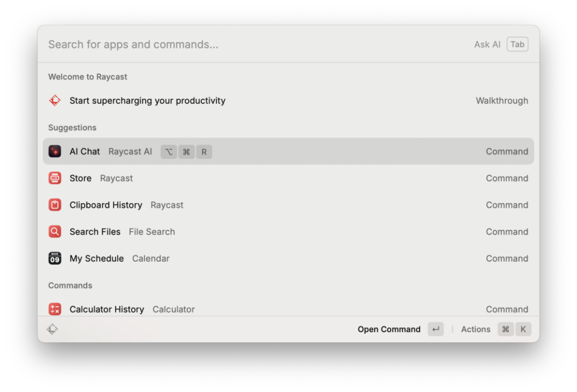The image size is (577, 392).
Task: Click the Welcome to Raycast header
Action: pos(88,77)
